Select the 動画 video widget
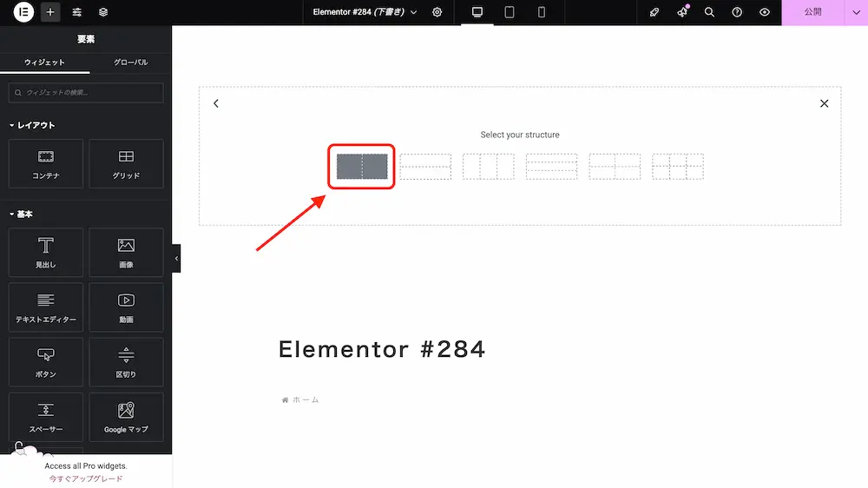This screenshot has height=488, width=868. coord(126,307)
